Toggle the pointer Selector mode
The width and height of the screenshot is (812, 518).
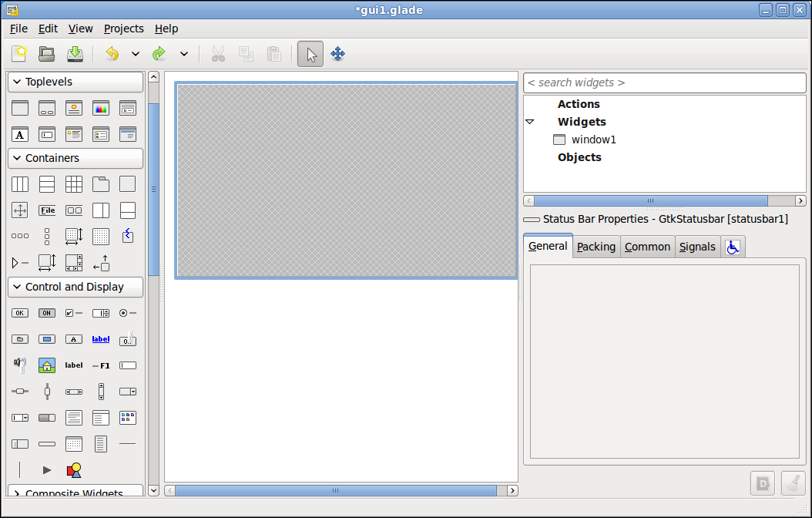[310, 54]
